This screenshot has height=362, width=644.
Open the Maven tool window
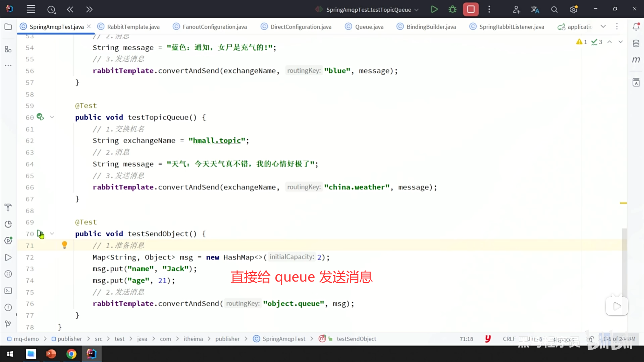pyautogui.click(x=636, y=60)
